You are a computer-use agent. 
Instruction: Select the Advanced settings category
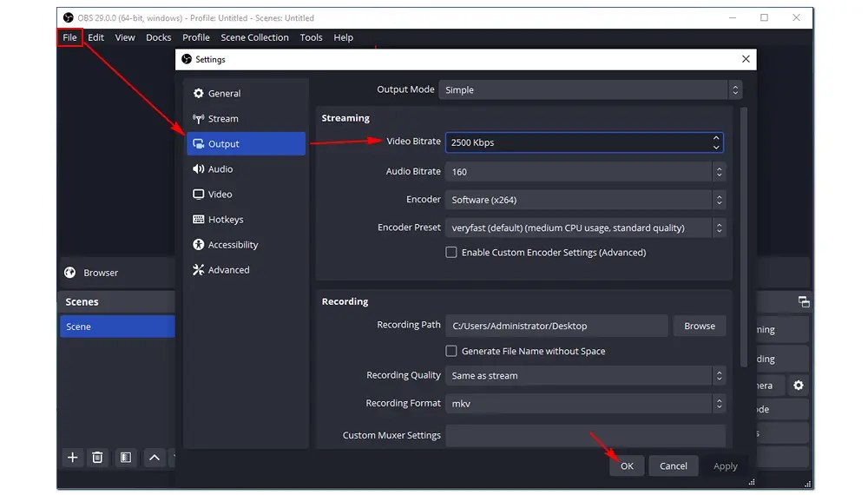(x=246, y=270)
